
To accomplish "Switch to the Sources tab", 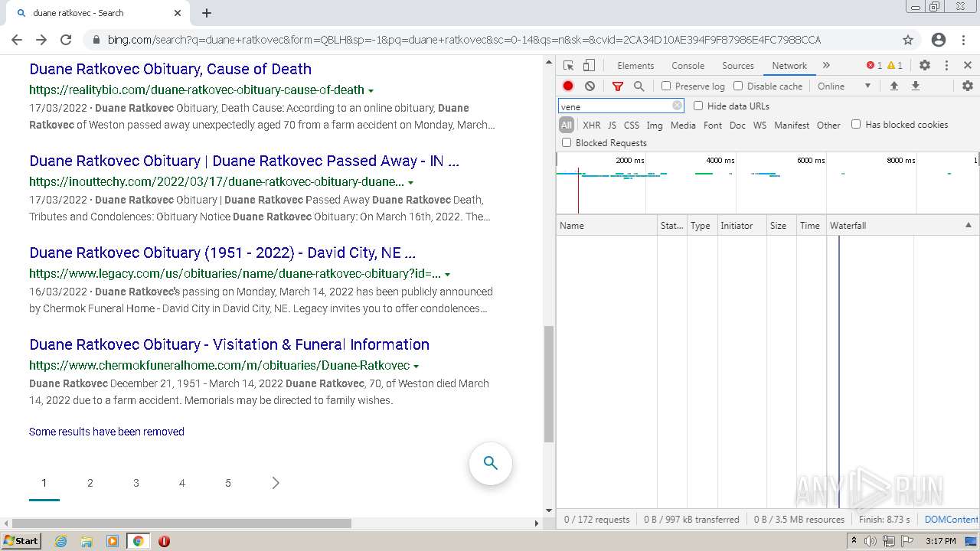I will pos(738,66).
